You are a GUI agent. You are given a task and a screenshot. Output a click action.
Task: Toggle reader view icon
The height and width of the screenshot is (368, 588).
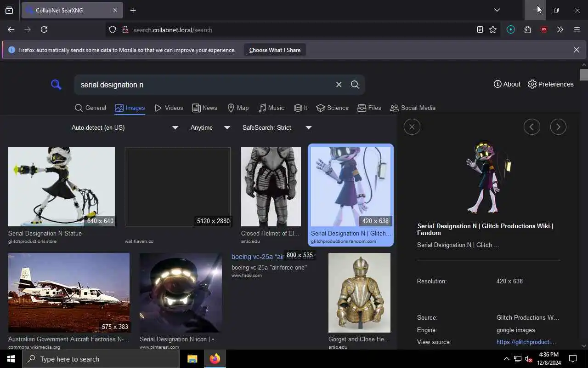click(480, 29)
